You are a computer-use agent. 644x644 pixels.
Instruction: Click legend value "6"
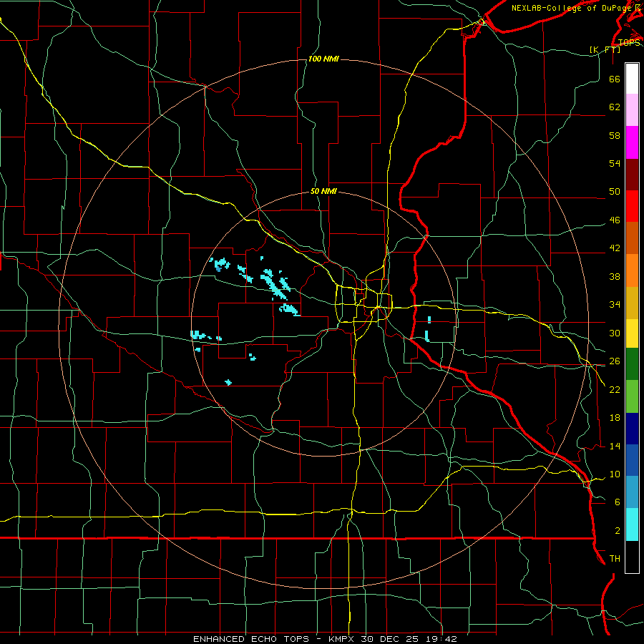point(617,502)
